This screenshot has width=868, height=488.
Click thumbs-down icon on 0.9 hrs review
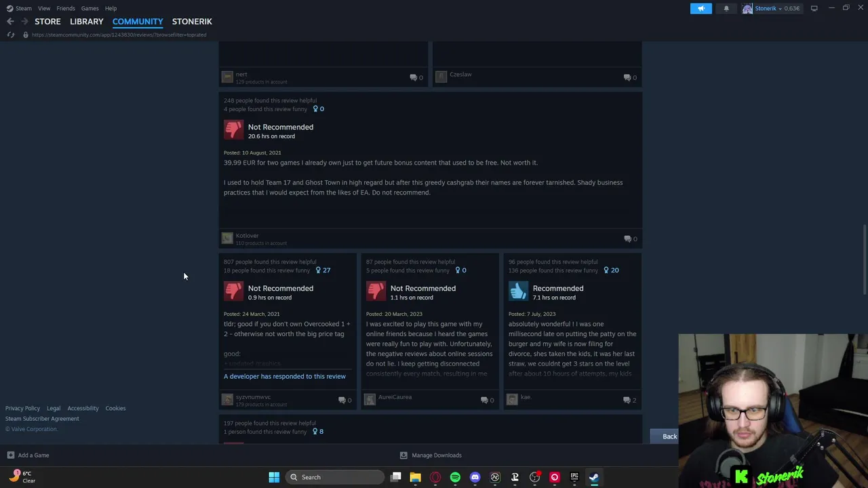[x=233, y=291]
